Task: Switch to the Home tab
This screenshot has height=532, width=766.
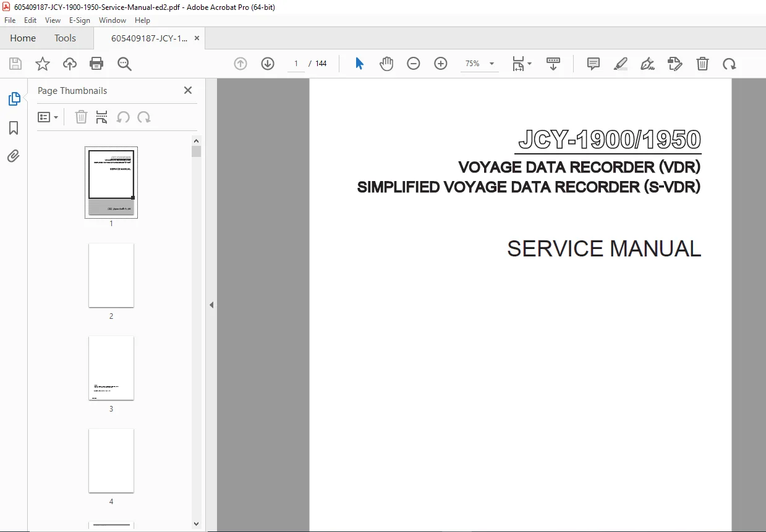Action: [x=23, y=38]
